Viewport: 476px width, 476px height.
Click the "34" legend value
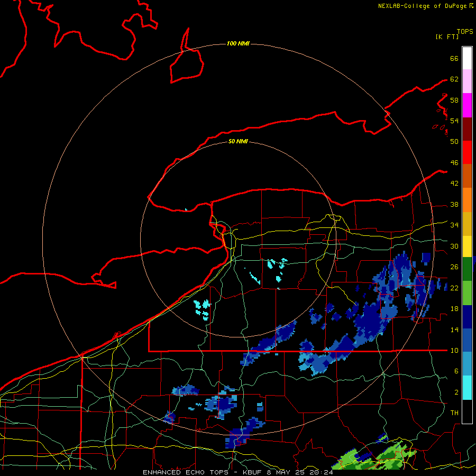(454, 225)
